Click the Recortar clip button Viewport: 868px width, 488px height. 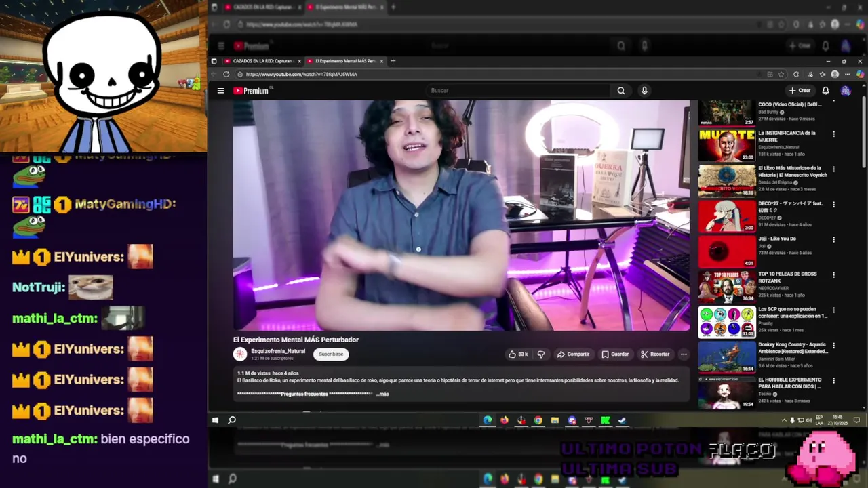(x=655, y=354)
